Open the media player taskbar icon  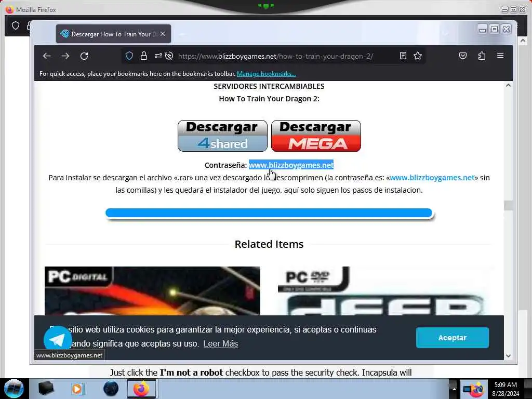tap(77, 389)
